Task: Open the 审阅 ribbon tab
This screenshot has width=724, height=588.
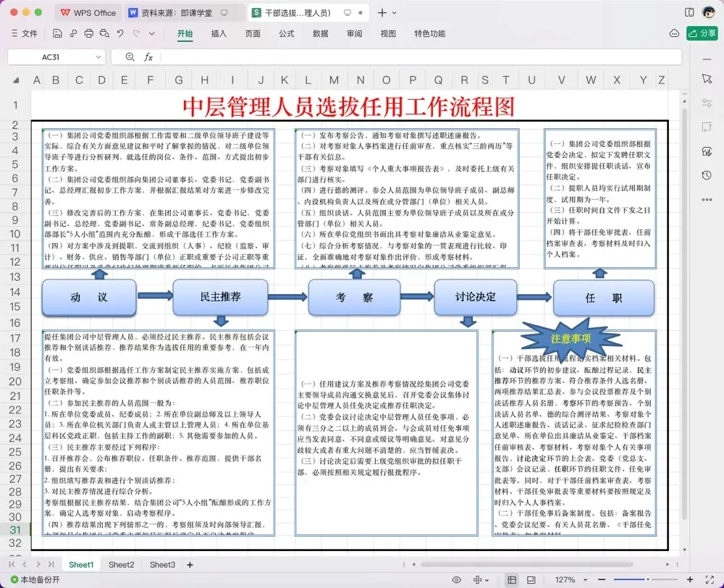Action: click(354, 33)
